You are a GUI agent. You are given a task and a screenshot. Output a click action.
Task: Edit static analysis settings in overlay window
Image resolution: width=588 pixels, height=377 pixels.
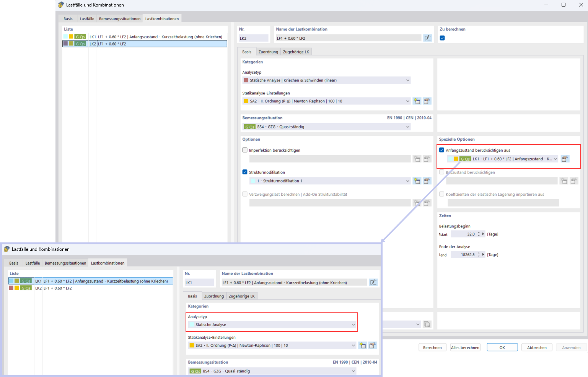[373, 345]
